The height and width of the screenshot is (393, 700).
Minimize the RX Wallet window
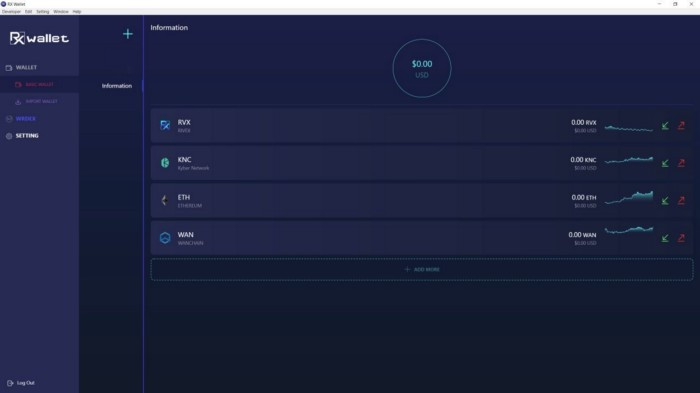point(659,4)
